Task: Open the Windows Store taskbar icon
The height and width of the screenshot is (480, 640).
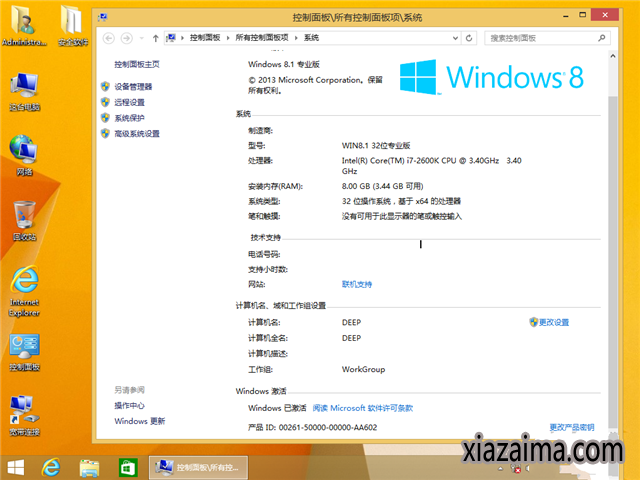Action: [128, 468]
